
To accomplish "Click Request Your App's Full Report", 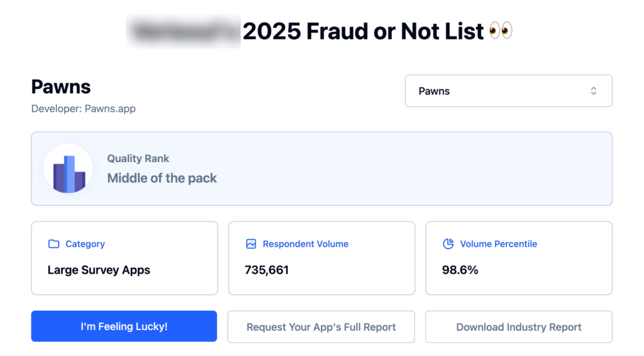I will (321, 327).
